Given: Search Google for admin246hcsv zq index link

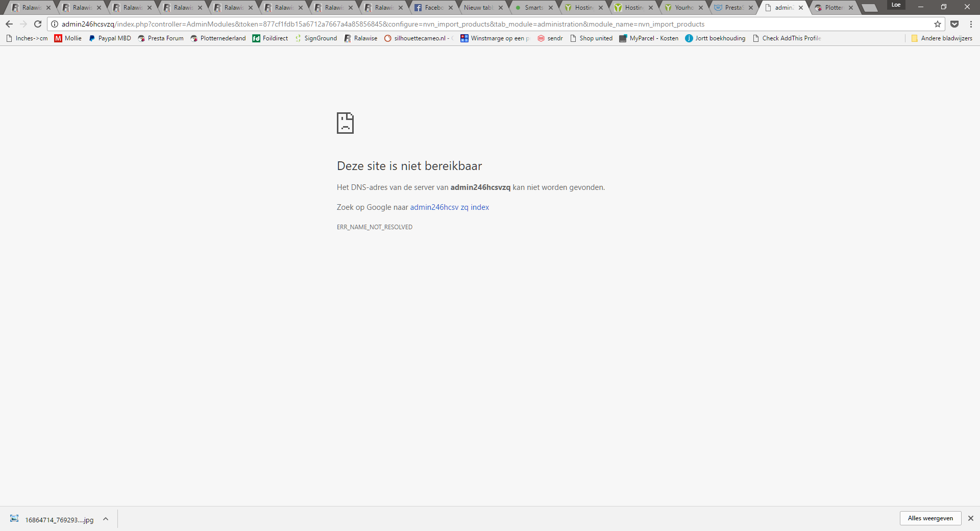Looking at the screenshot, I should 450,207.
